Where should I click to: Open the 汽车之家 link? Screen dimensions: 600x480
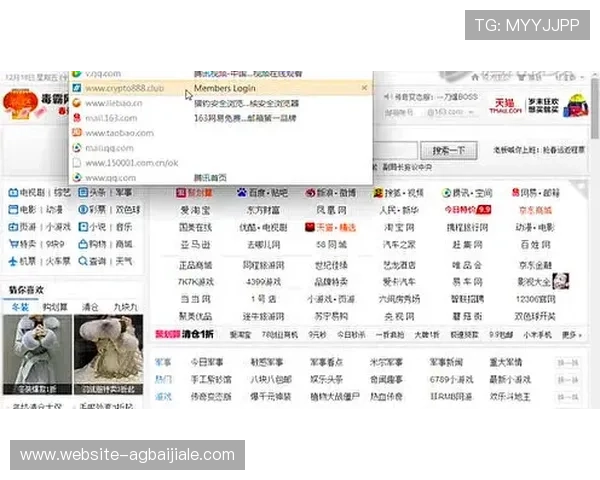coord(399,244)
